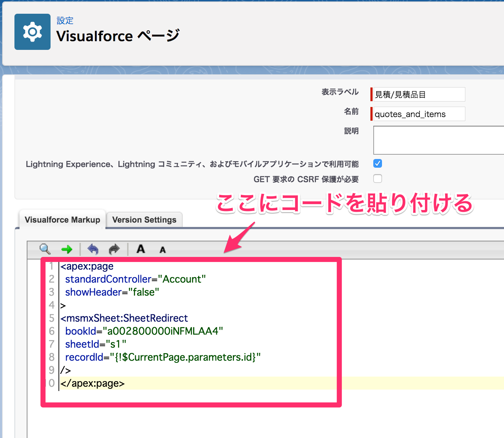The width and height of the screenshot is (504, 438).
Task: Switch to the Version Settings tab
Action: (144, 219)
